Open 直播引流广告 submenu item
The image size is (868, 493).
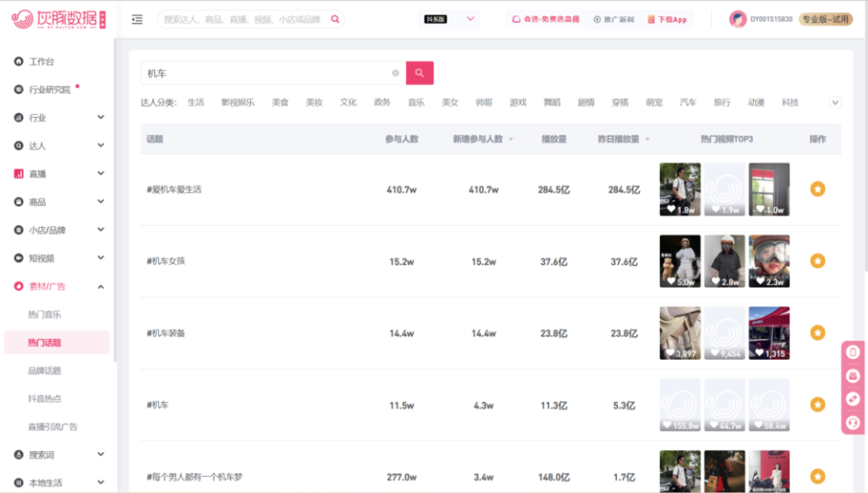[x=52, y=426]
